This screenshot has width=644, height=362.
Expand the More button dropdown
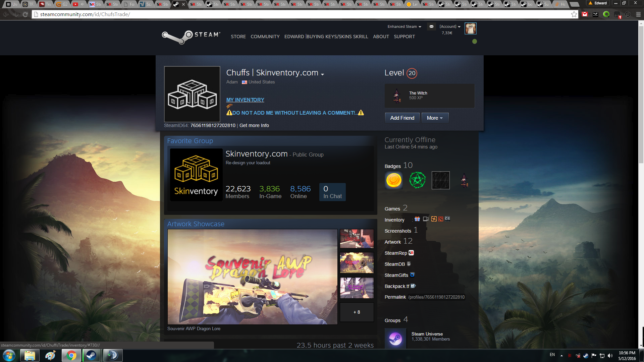click(x=435, y=118)
